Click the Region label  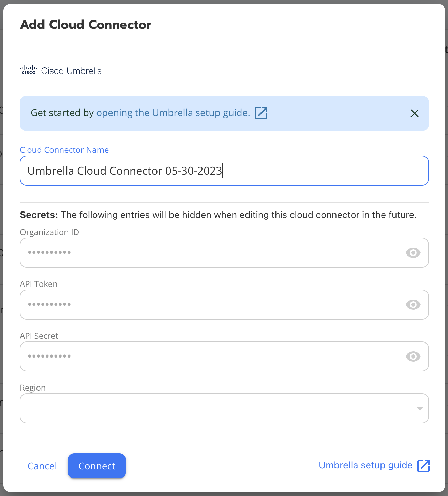(x=33, y=388)
